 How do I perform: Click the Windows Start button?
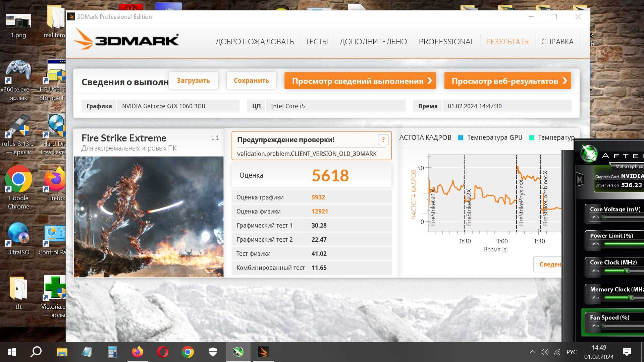coord(12,352)
